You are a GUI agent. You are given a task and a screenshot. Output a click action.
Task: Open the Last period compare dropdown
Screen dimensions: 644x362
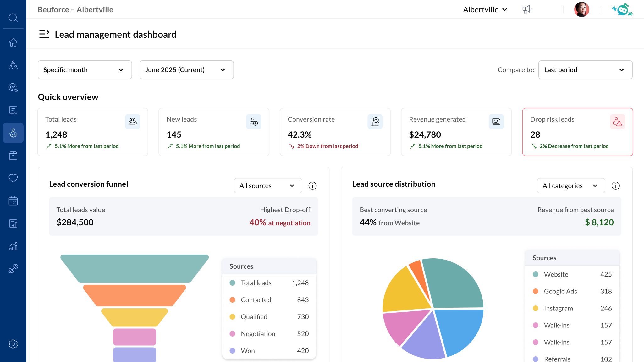585,70
